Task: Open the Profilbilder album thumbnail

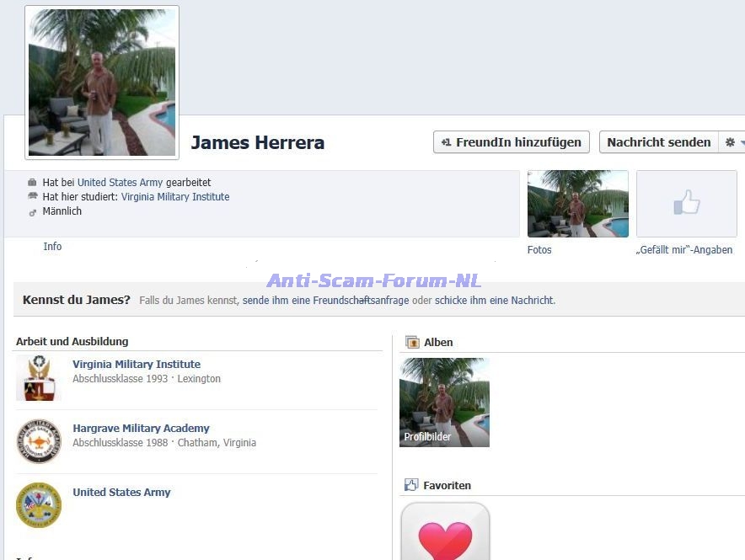Action: [x=444, y=403]
